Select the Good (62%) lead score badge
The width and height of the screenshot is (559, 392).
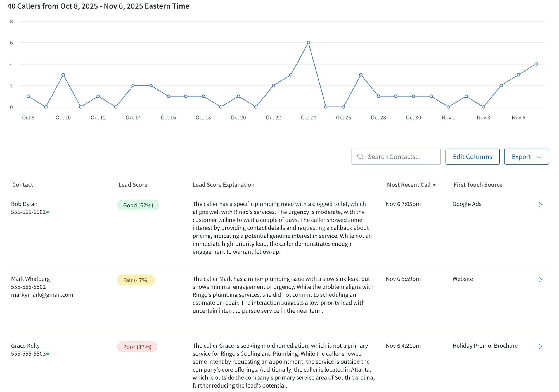point(138,205)
